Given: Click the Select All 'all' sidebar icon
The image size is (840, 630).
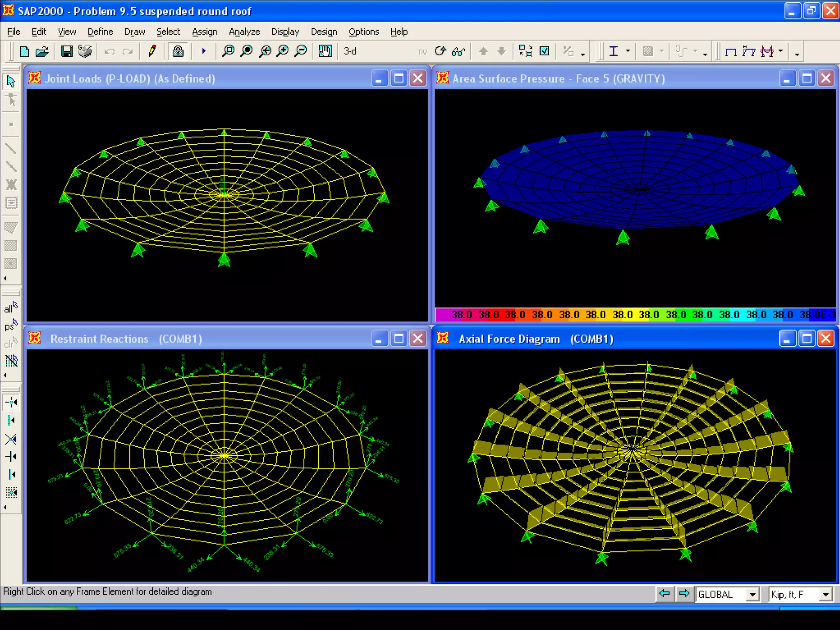Looking at the screenshot, I should click(11, 307).
